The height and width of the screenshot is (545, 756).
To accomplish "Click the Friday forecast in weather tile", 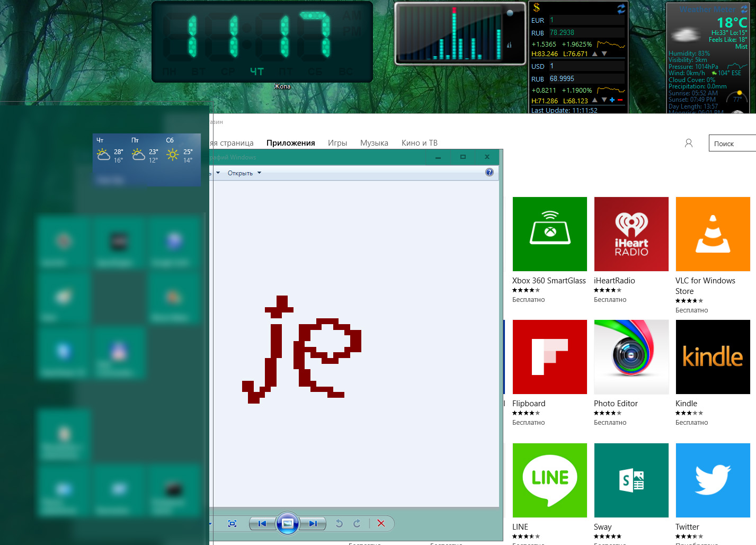I will [x=145, y=150].
